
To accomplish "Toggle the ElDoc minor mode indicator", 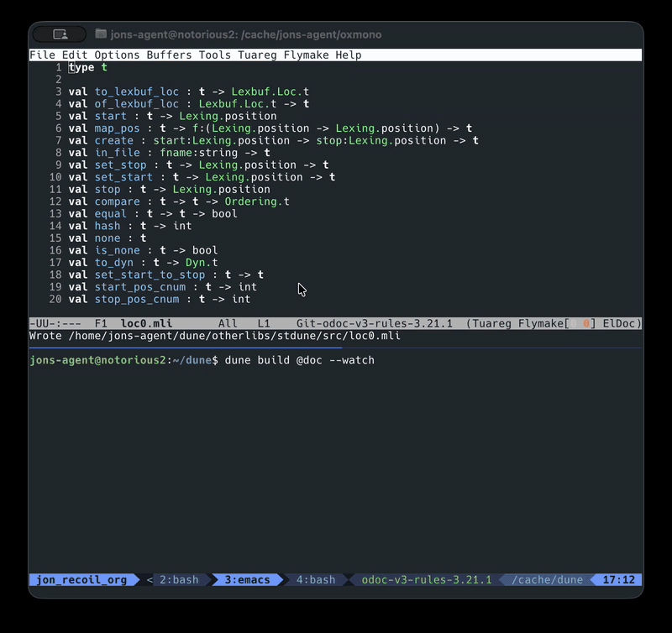I will (621, 323).
